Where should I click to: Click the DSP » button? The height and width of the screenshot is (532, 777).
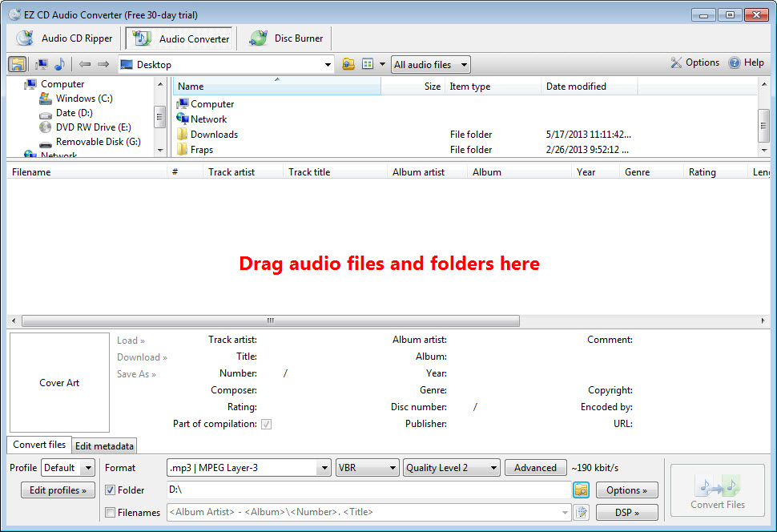click(627, 512)
